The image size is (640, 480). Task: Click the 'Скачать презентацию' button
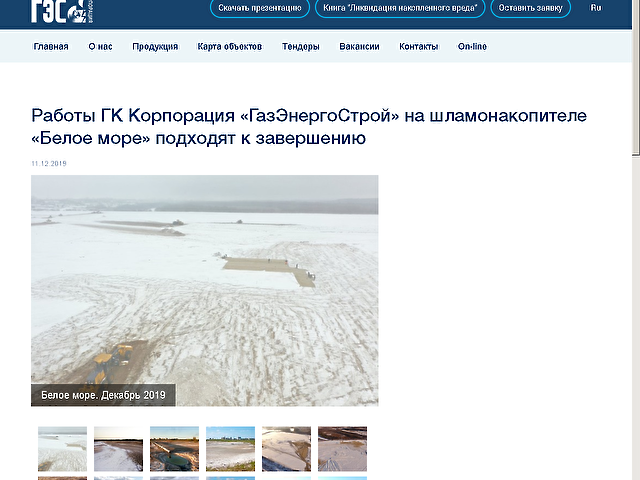pos(260,8)
